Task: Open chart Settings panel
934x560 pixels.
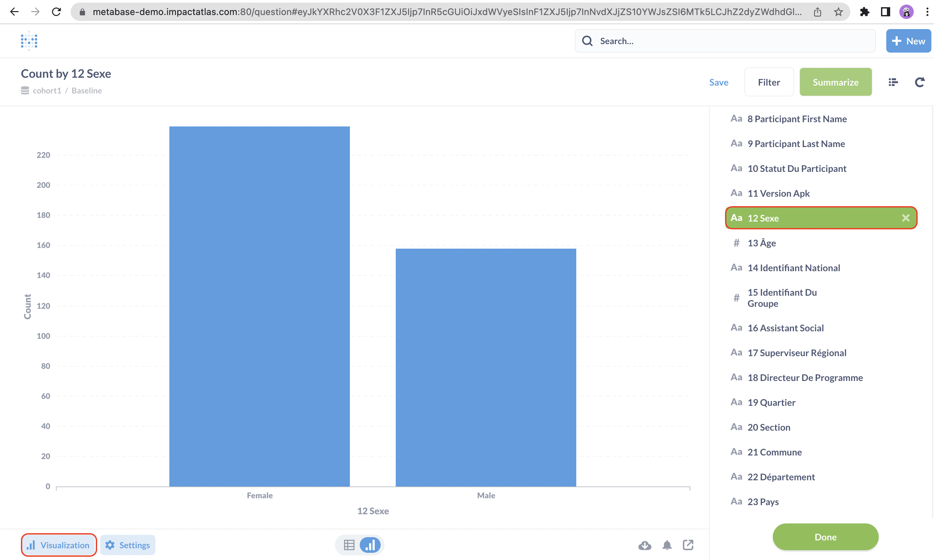Action: click(128, 545)
